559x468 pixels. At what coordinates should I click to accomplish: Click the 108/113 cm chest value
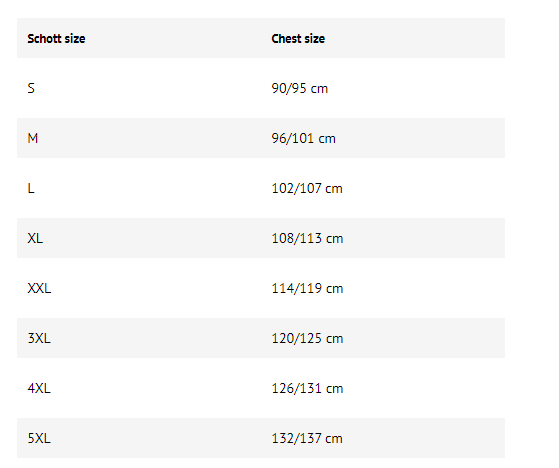(x=307, y=238)
